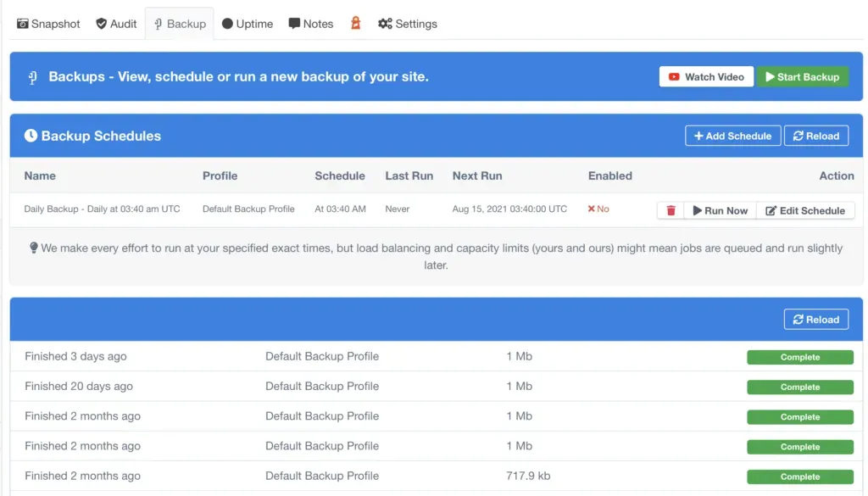This screenshot has height=496, width=868.
Task: Click Add Schedule in Backup Schedules header
Action: tap(732, 136)
